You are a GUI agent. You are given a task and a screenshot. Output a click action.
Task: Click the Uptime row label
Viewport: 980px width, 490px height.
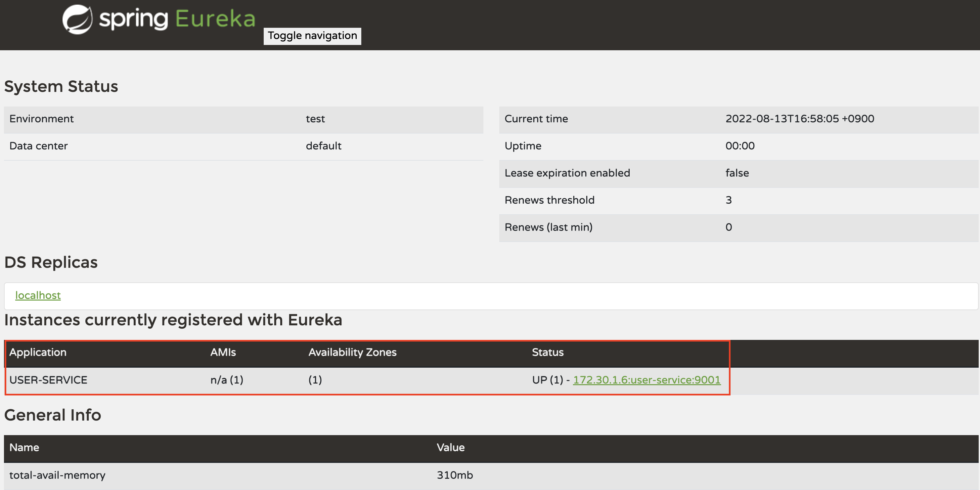pos(523,146)
